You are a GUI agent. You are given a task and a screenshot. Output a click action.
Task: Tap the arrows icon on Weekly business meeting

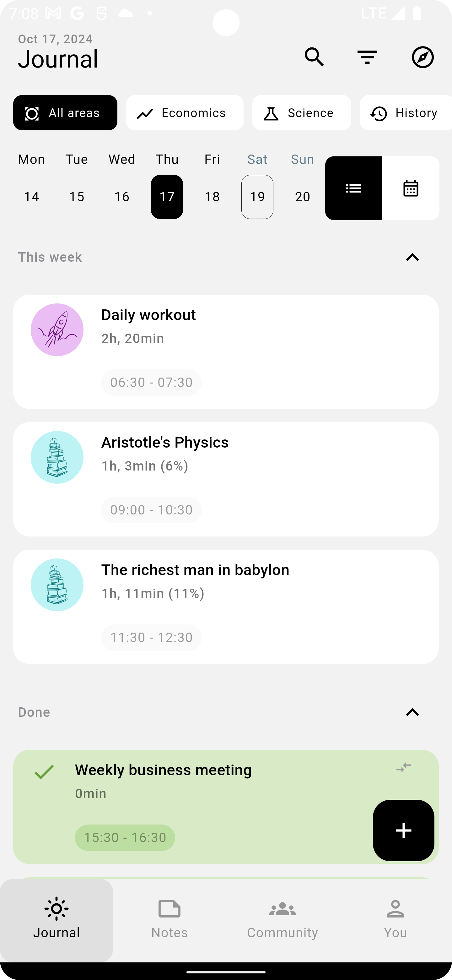pos(403,767)
